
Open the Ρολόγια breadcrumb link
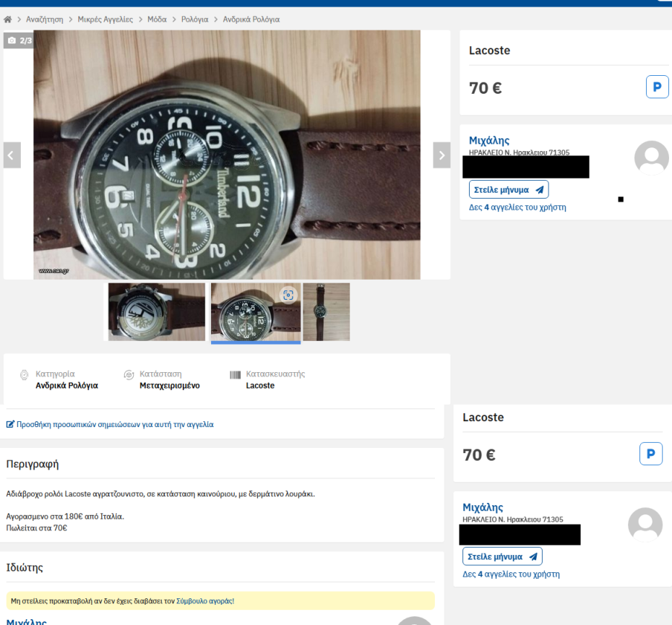pyautogui.click(x=194, y=20)
